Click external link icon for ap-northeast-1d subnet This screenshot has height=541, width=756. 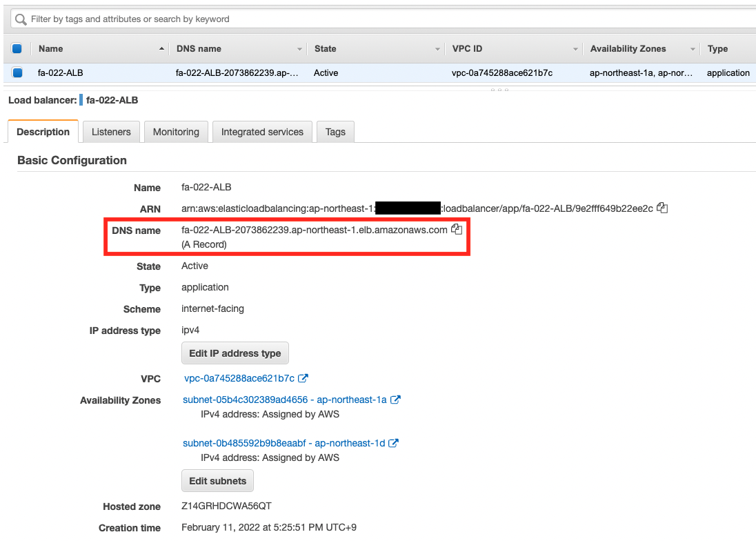click(393, 443)
